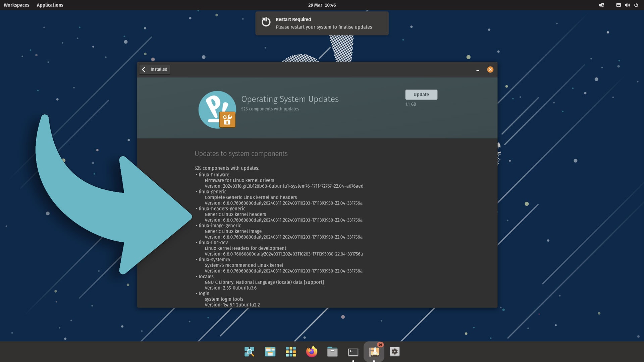Open the Pop!_Shop dock icon
Screen dimensions: 644x362
374,352
